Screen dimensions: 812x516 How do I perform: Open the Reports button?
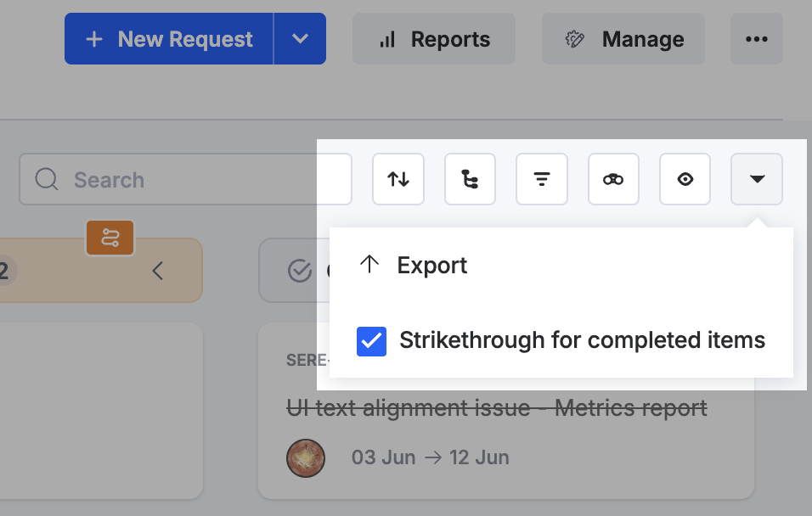[x=434, y=39]
